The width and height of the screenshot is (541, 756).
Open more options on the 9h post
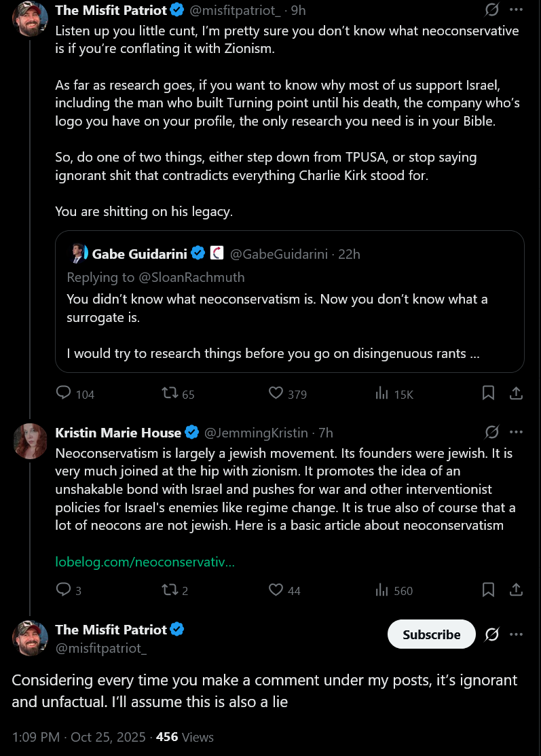516,10
